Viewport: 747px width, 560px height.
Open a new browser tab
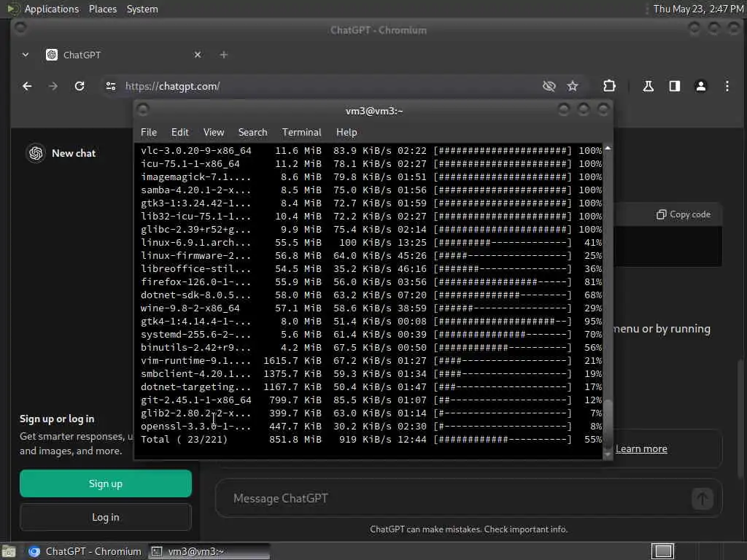pos(223,55)
